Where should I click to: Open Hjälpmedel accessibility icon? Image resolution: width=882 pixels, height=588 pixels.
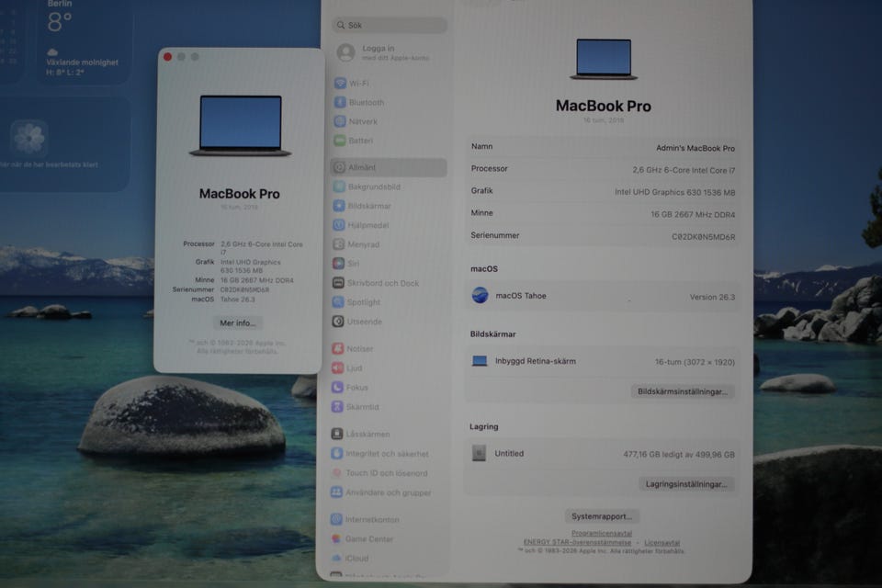[x=339, y=225]
